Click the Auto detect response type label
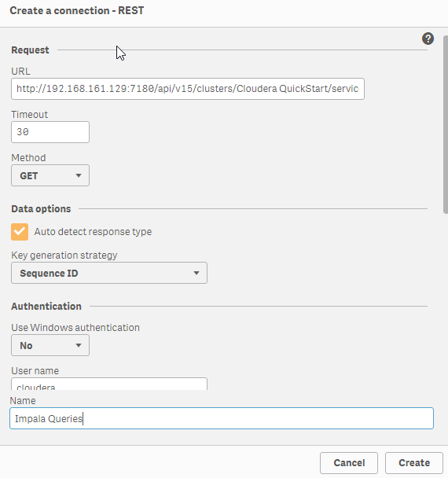Image resolution: width=448 pixels, height=478 pixels. pos(93,232)
